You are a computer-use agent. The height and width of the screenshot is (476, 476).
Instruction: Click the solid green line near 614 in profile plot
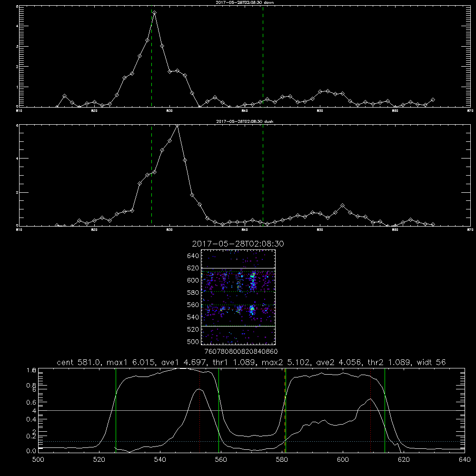pos(385,410)
